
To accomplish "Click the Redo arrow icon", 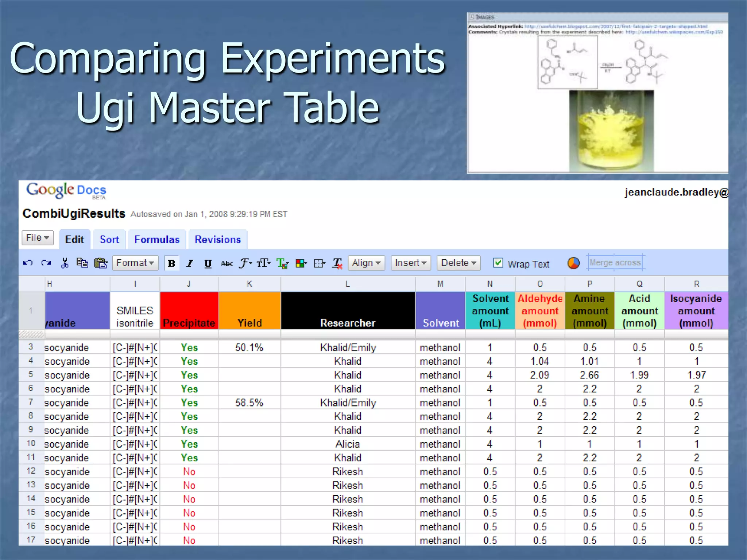I will pyautogui.click(x=46, y=263).
